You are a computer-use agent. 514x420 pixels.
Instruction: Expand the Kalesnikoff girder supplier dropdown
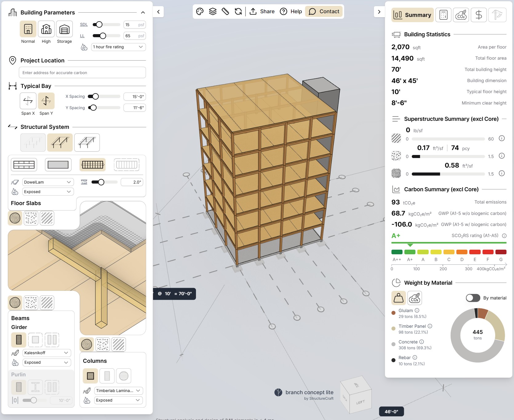coord(46,353)
